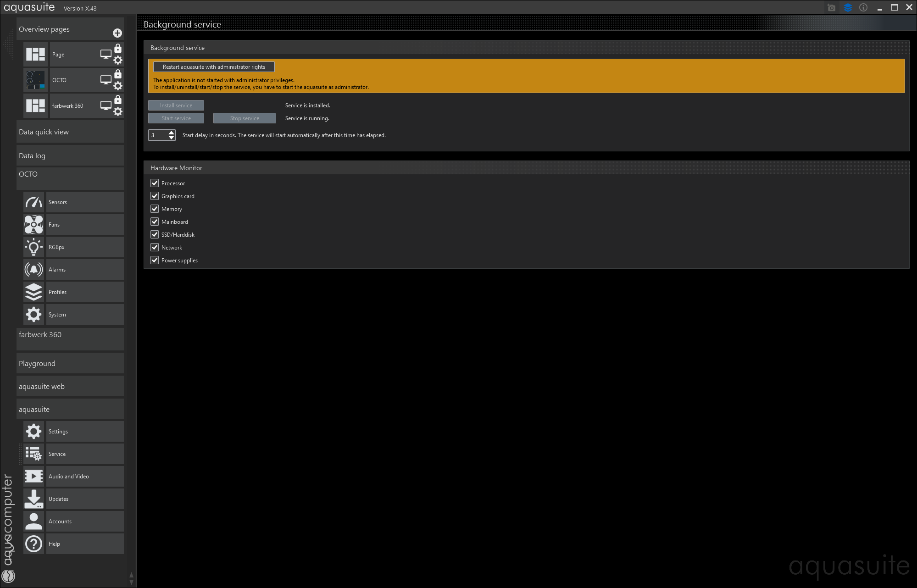Click the Updates download icon

tap(34, 499)
